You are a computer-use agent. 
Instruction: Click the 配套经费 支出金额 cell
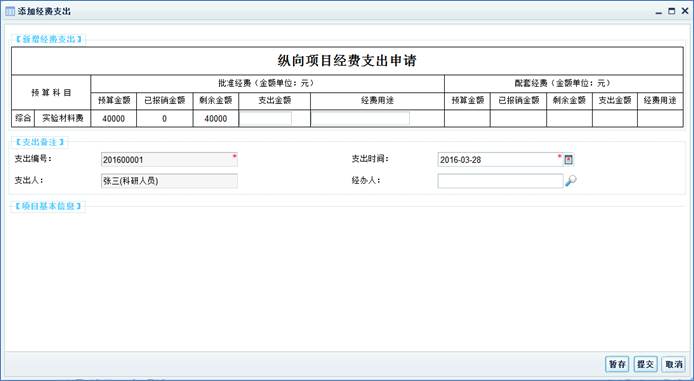pyautogui.click(x=615, y=119)
